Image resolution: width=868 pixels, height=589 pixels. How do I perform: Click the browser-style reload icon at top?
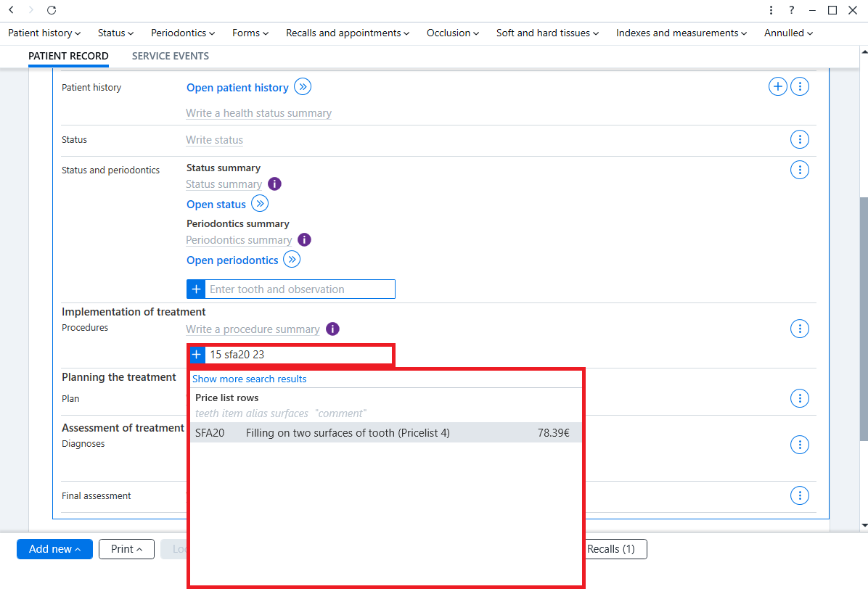point(52,10)
